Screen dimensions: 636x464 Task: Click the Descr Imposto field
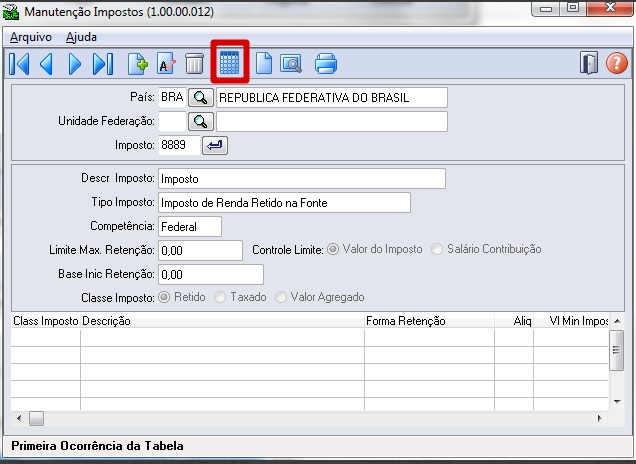(302, 179)
